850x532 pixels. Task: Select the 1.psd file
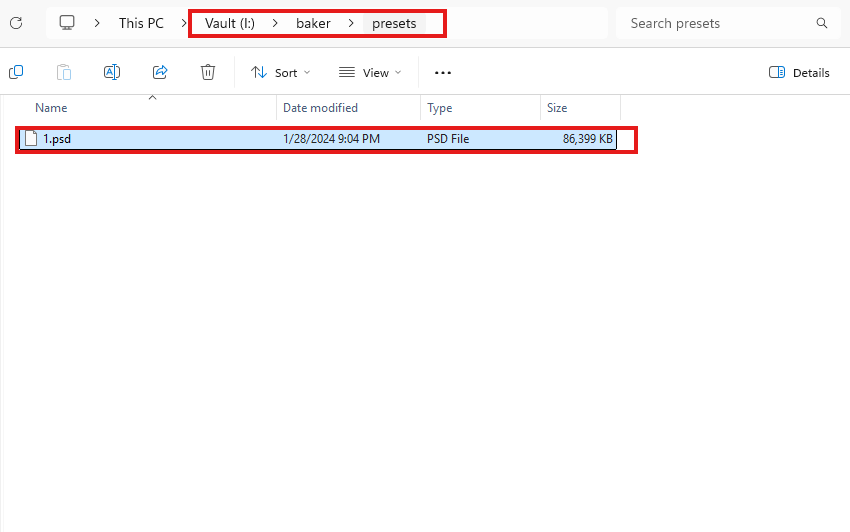(x=57, y=139)
